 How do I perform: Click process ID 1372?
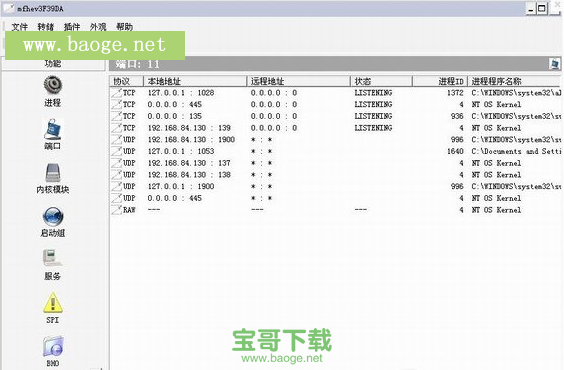pos(455,93)
